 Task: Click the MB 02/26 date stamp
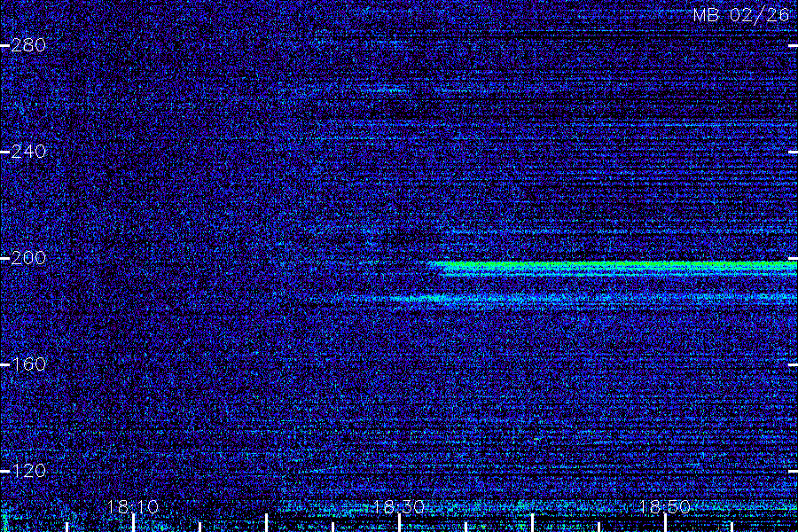[x=741, y=15]
